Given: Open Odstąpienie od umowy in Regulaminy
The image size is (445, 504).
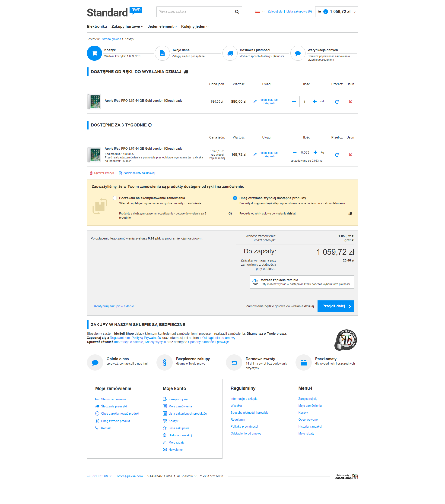Looking at the screenshot, I should [246, 433].
